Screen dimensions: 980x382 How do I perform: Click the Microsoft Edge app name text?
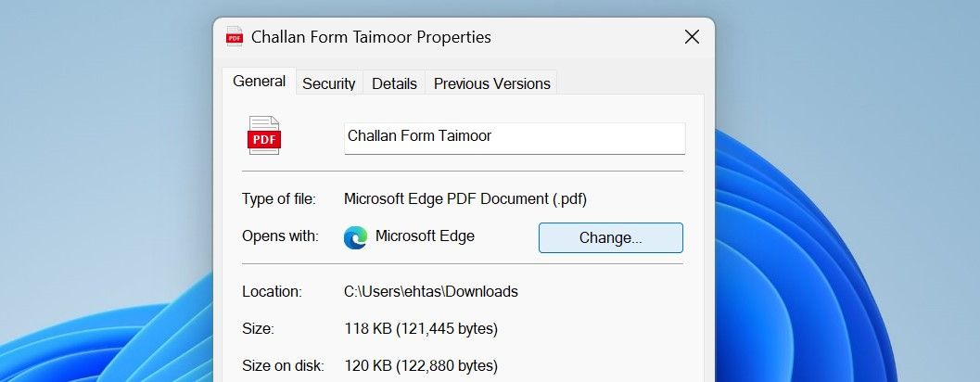coord(425,236)
